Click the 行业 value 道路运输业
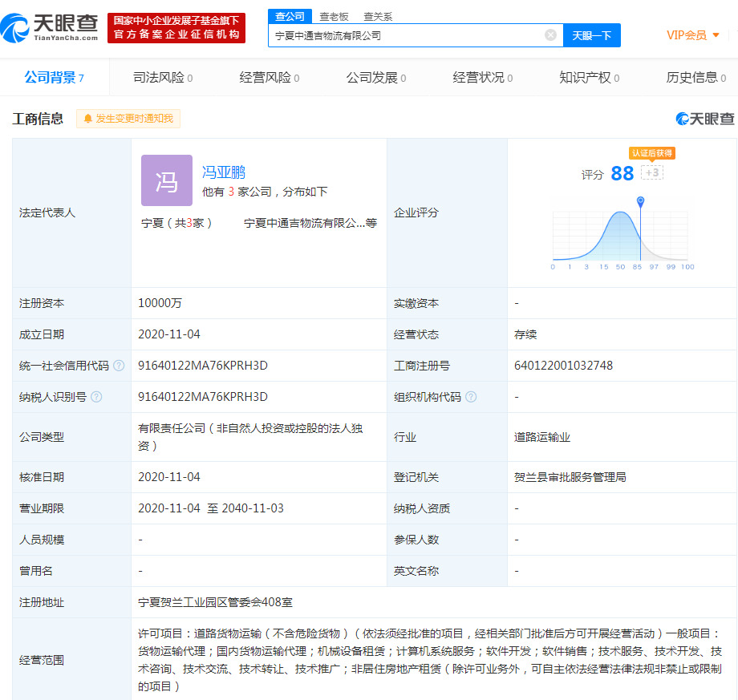 coord(541,437)
